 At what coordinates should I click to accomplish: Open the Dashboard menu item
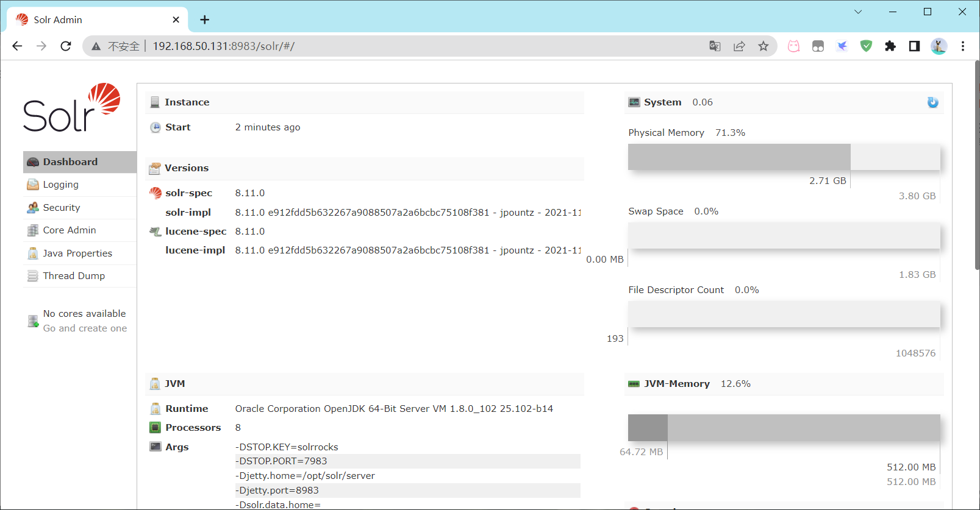80,162
